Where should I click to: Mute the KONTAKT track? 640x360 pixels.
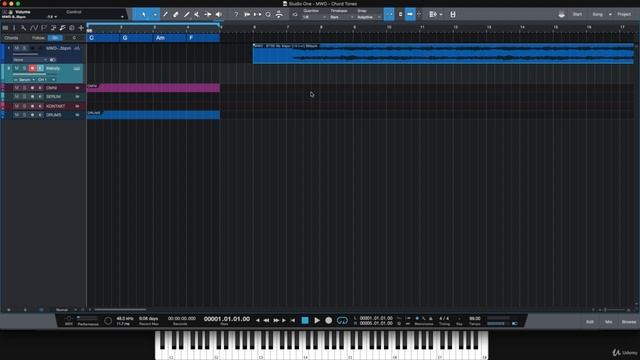point(17,106)
